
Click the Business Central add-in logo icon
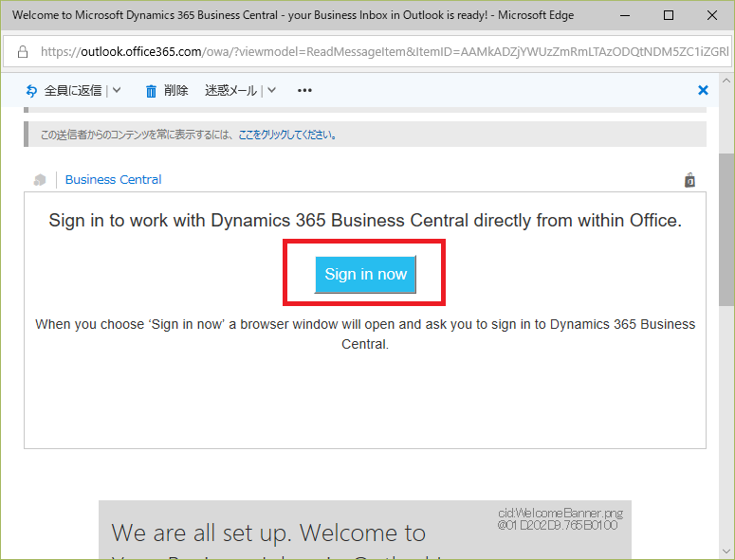click(x=40, y=180)
